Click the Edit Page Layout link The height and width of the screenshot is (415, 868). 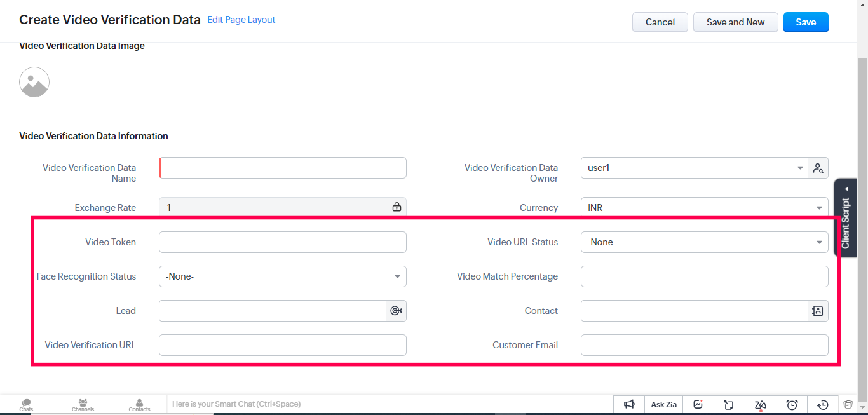(x=241, y=20)
